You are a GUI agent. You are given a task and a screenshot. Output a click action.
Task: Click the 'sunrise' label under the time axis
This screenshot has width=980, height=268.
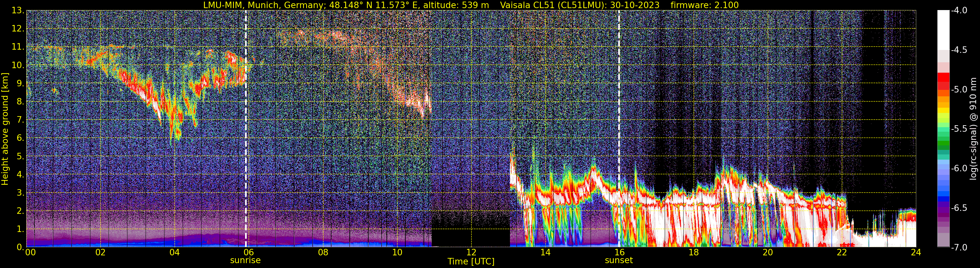245,261
